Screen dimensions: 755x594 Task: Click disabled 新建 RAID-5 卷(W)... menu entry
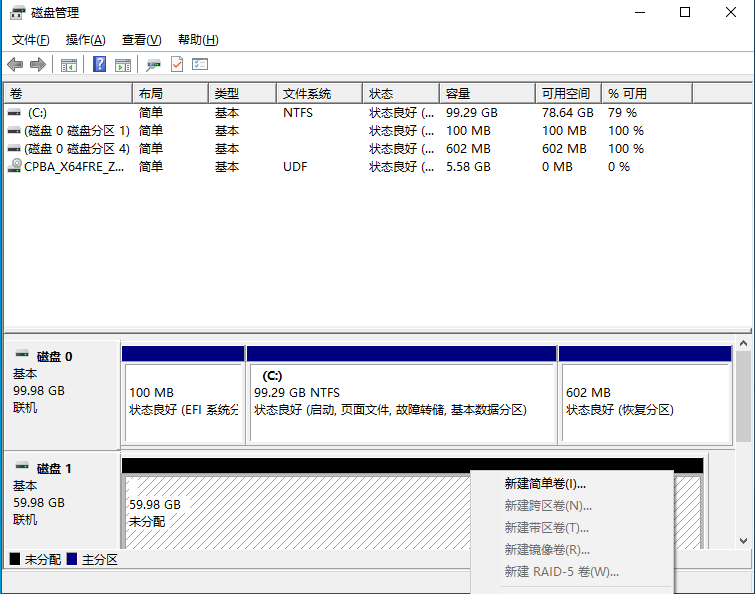click(572, 572)
